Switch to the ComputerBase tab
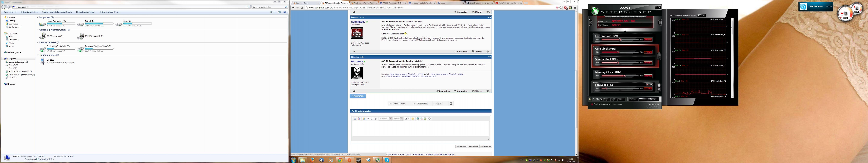 coord(306,3)
